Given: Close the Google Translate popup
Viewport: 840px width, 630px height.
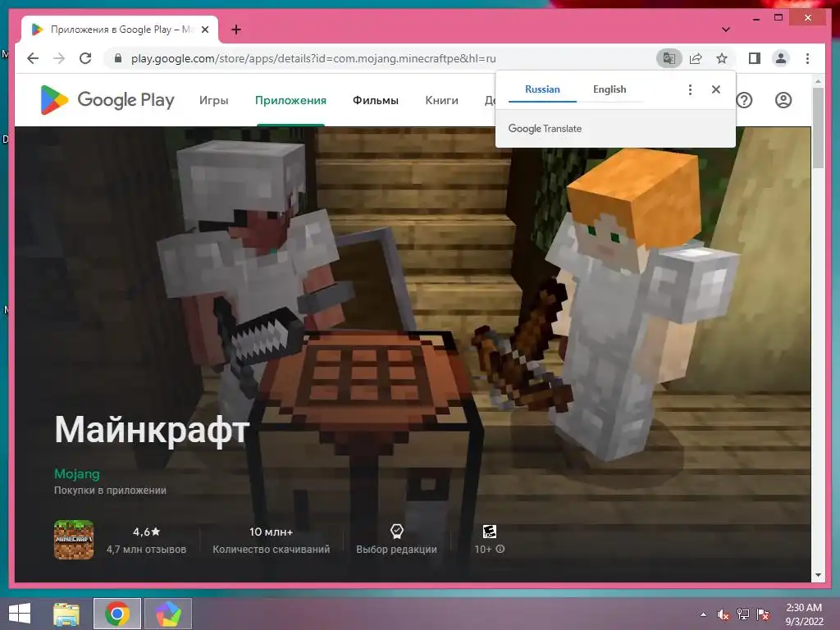Looking at the screenshot, I should pos(715,89).
